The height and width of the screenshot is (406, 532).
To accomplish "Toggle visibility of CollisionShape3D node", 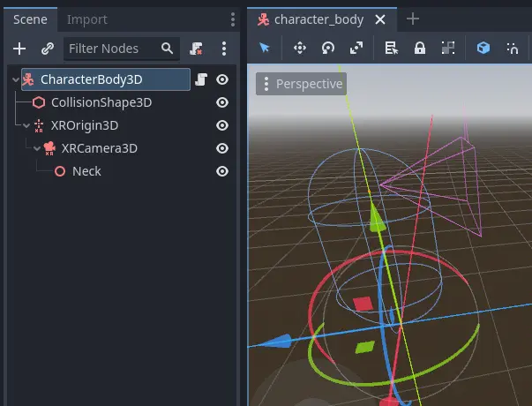I will 222,102.
